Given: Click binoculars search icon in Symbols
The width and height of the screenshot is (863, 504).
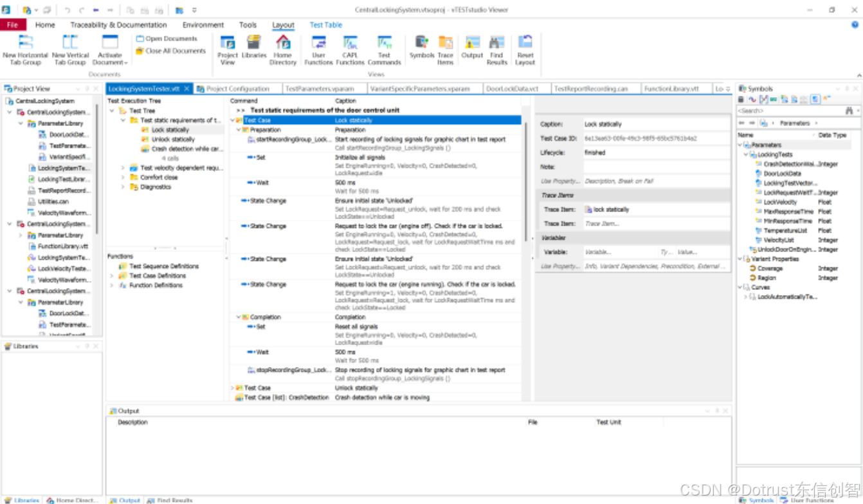Looking at the screenshot, I should 848,111.
